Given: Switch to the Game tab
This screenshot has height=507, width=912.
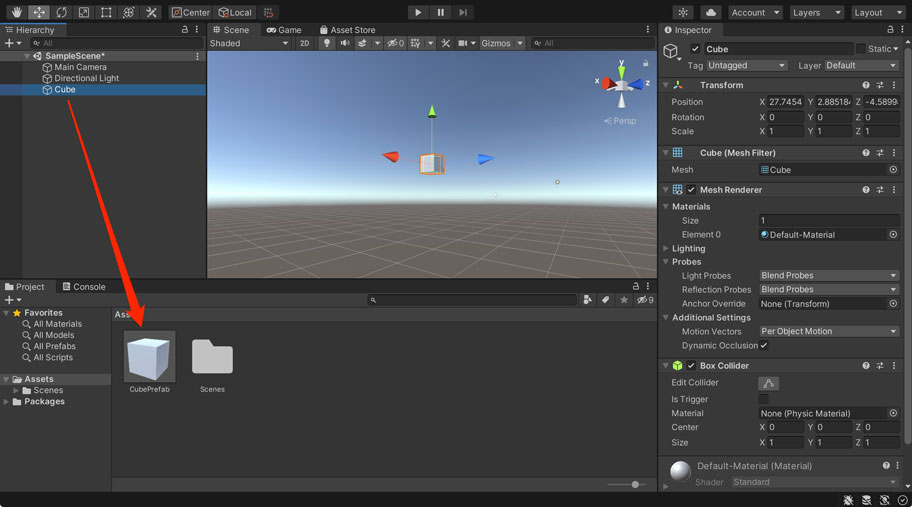Looking at the screenshot, I should tap(284, 30).
